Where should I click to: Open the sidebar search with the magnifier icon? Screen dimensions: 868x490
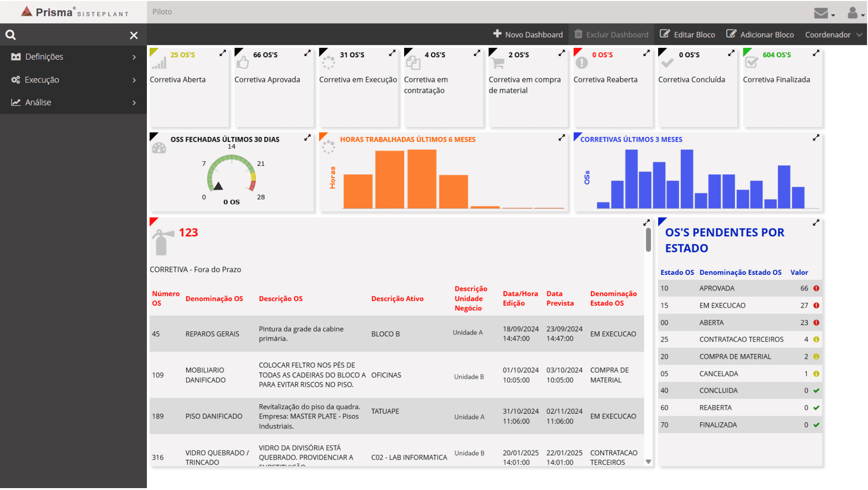10,35
